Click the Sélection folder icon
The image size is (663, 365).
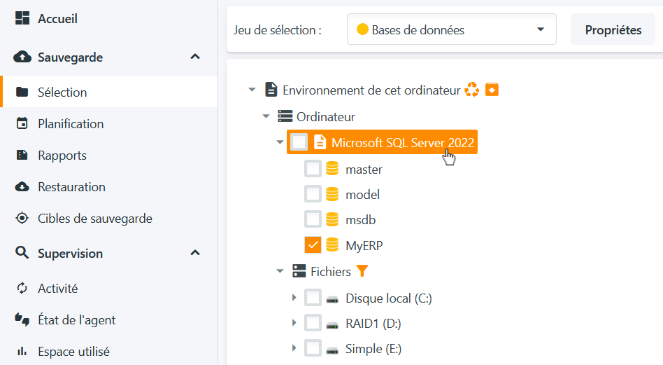tap(22, 92)
